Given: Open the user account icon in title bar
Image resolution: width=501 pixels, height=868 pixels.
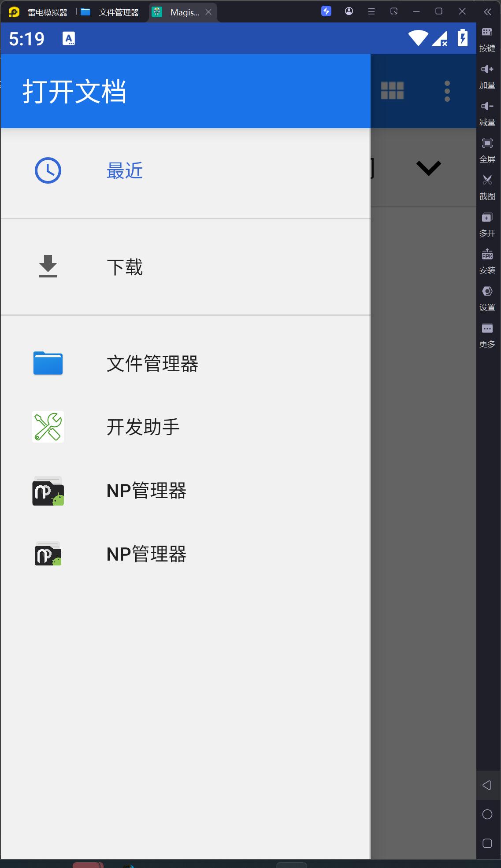Looking at the screenshot, I should (349, 11).
